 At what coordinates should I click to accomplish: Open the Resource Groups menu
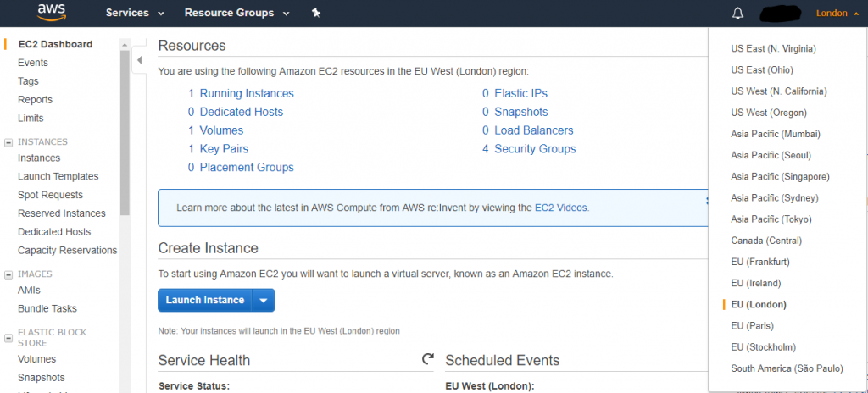coord(237,13)
